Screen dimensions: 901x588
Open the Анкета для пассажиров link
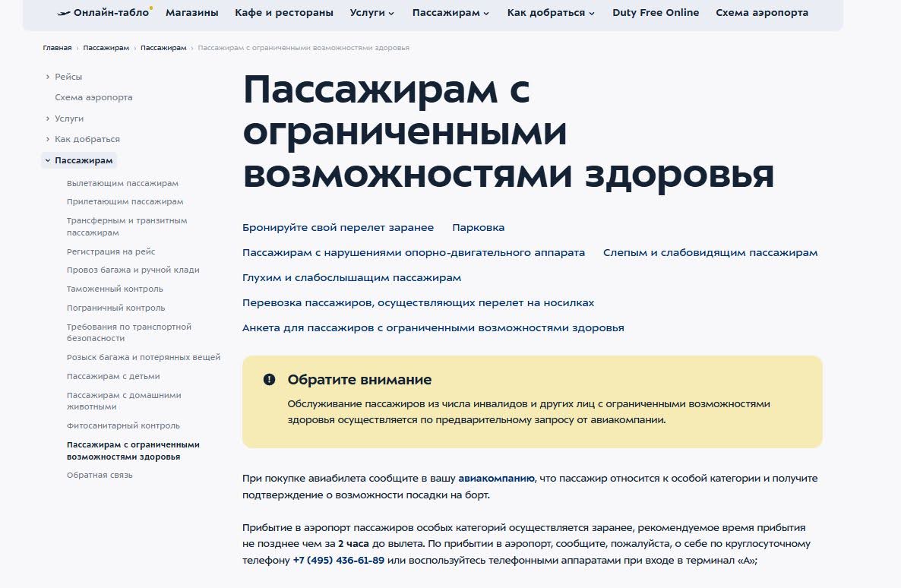(433, 327)
